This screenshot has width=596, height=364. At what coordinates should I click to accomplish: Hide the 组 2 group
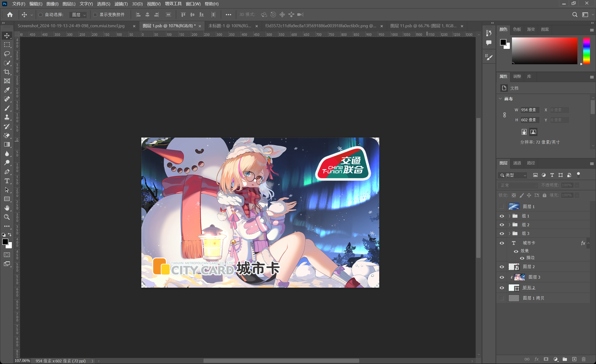point(502,225)
